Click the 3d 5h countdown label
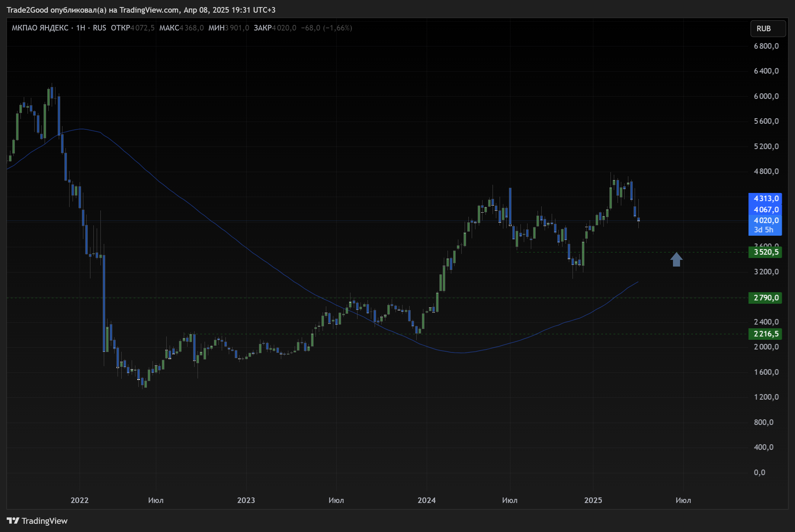This screenshot has width=795, height=532. (x=763, y=230)
